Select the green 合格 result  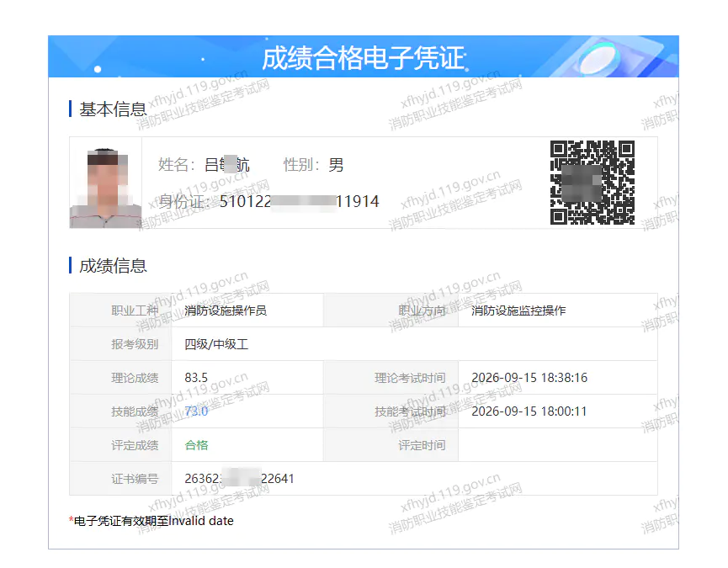[196, 445]
